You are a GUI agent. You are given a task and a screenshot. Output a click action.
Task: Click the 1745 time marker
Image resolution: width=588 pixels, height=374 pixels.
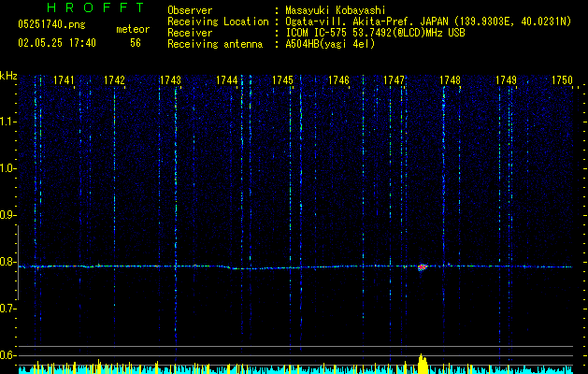[x=282, y=80]
